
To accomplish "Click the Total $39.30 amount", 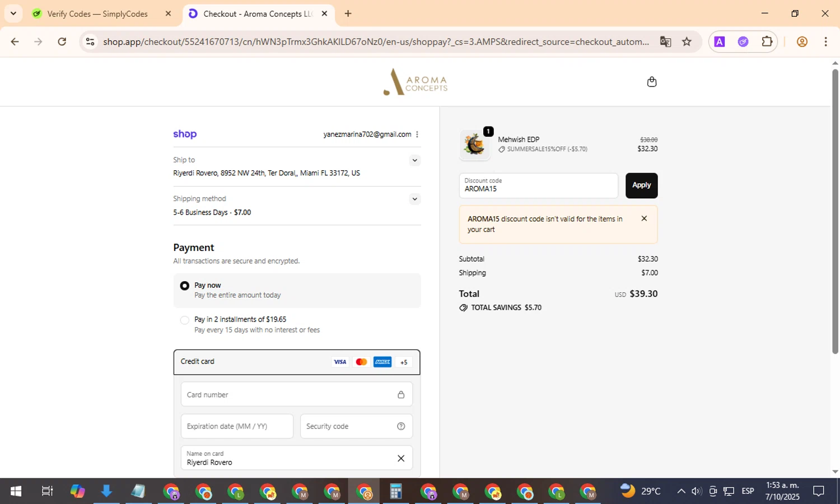I will click(x=643, y=293).
